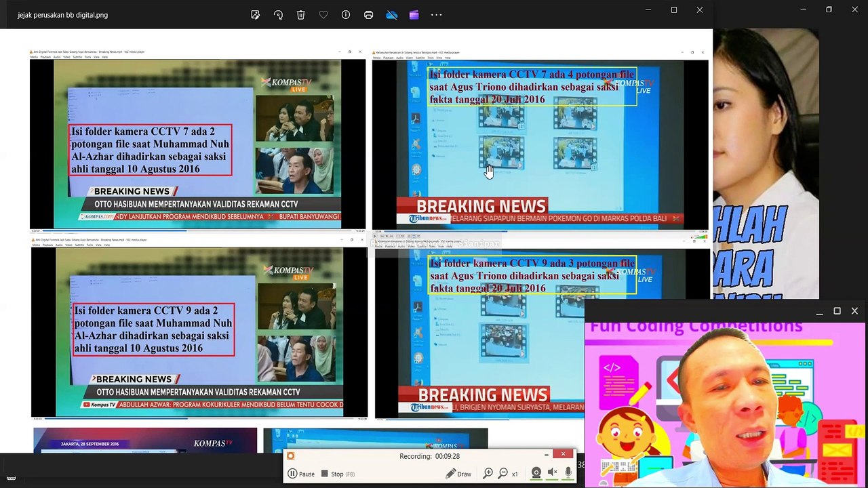
Task: Click the webcam video of the presenter
Action: point(725,405)
